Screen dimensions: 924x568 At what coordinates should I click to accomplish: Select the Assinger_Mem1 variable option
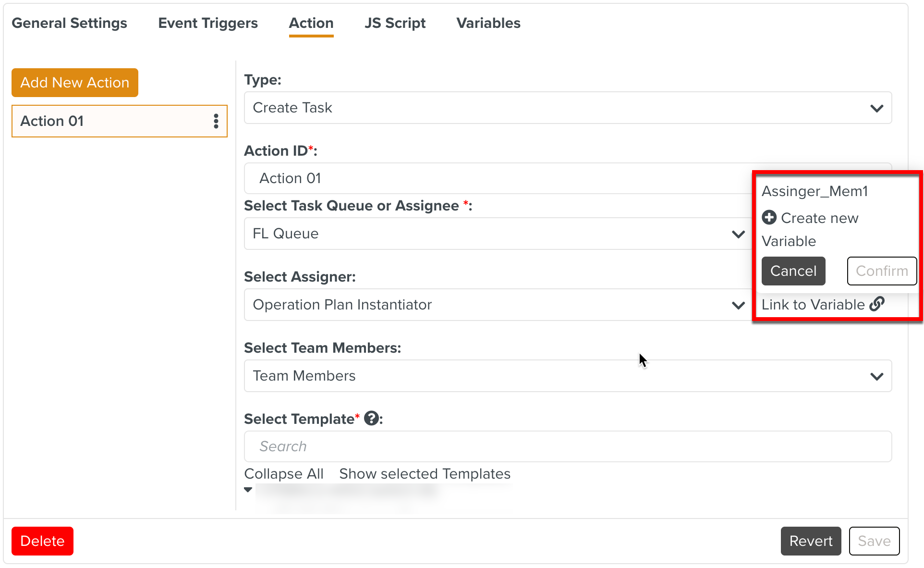(815, 191)
